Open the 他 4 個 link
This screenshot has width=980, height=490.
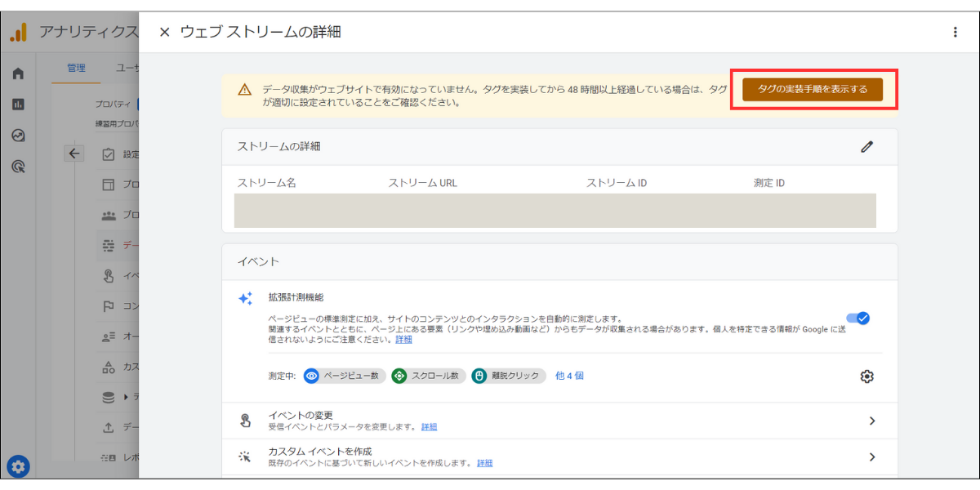[x=569, y=376]
